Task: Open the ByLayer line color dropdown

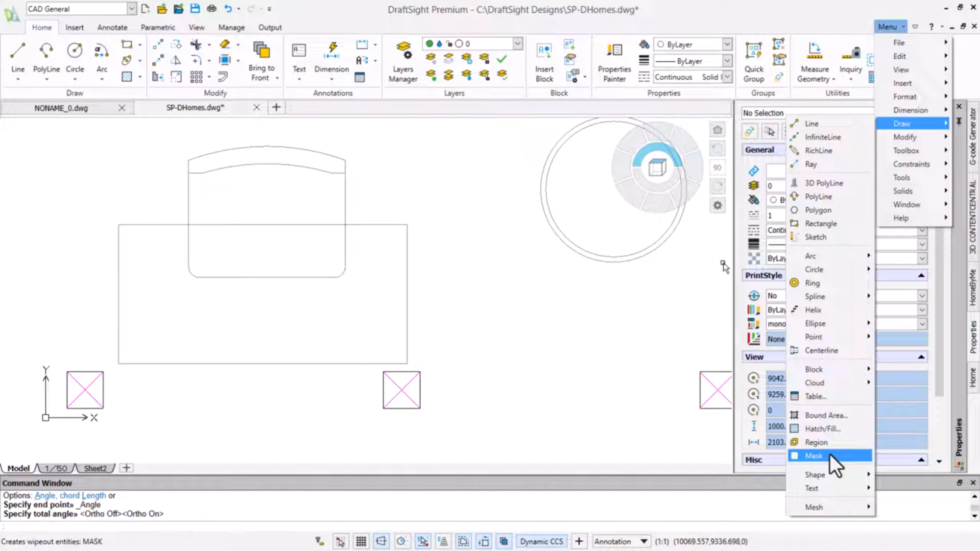Action: coord(727,44)
